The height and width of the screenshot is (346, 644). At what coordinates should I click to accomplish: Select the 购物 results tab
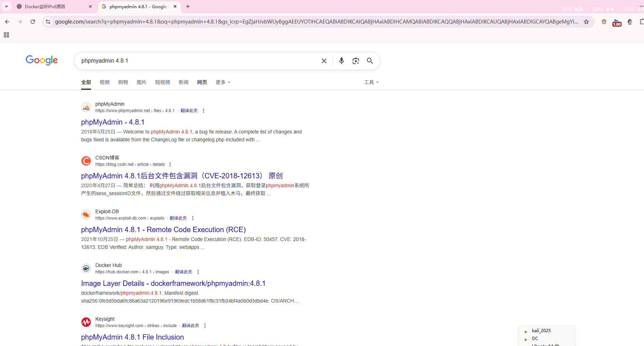pos(123,82)
